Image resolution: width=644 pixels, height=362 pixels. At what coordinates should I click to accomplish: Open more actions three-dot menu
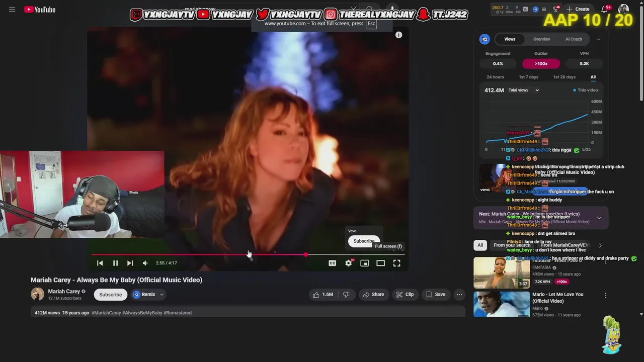point(459,295)
